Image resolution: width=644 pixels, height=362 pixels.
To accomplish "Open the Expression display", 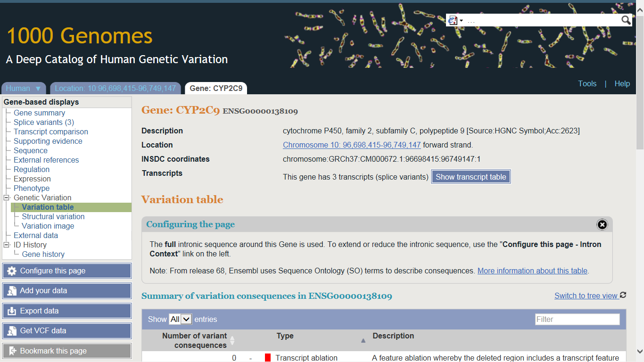I will tap(32, 179).
